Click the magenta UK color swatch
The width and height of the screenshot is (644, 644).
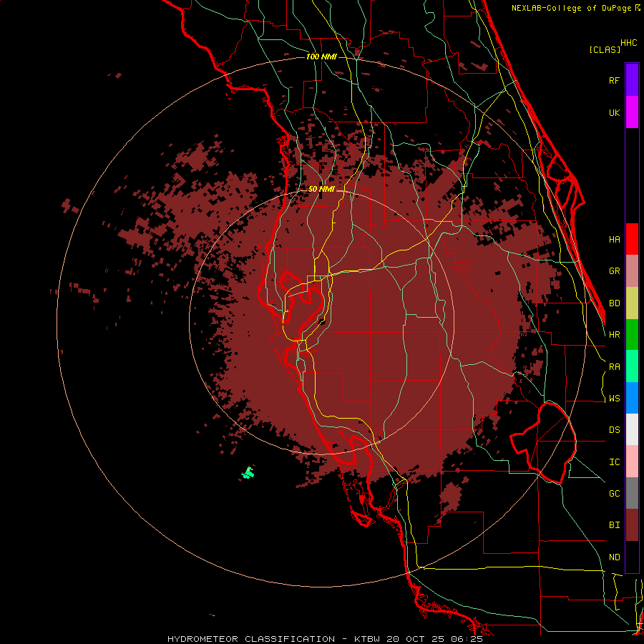(632, 112)
